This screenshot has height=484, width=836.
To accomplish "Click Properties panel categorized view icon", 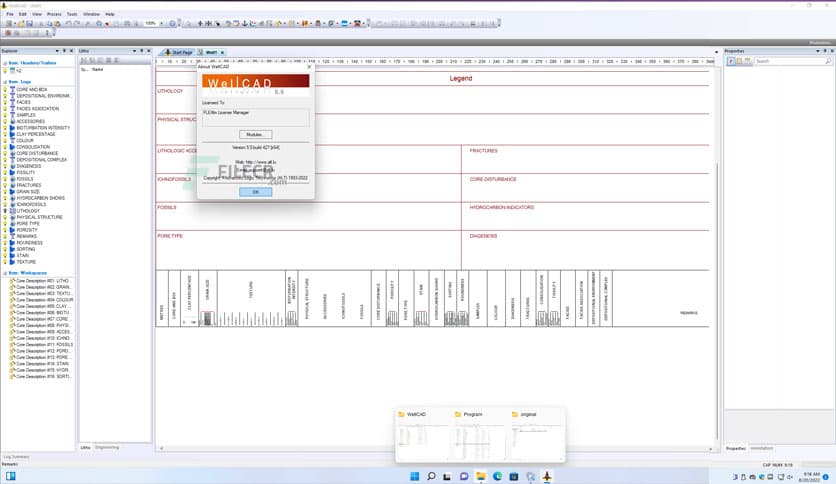I will (731, 61).
